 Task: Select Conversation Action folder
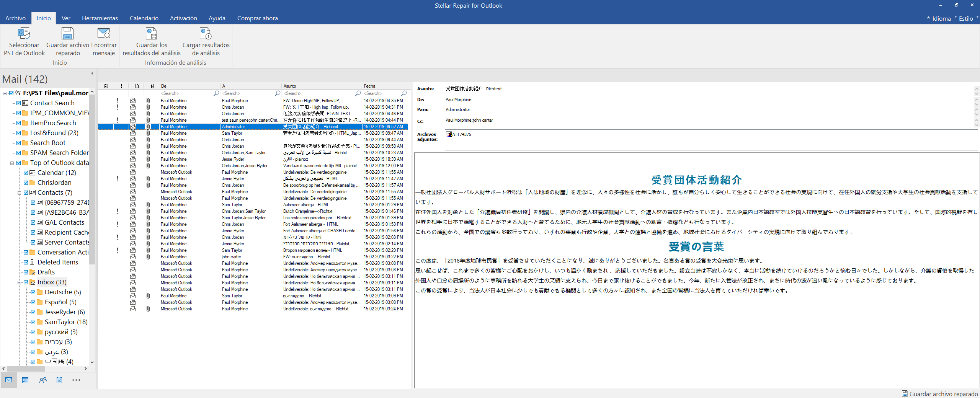63,252
